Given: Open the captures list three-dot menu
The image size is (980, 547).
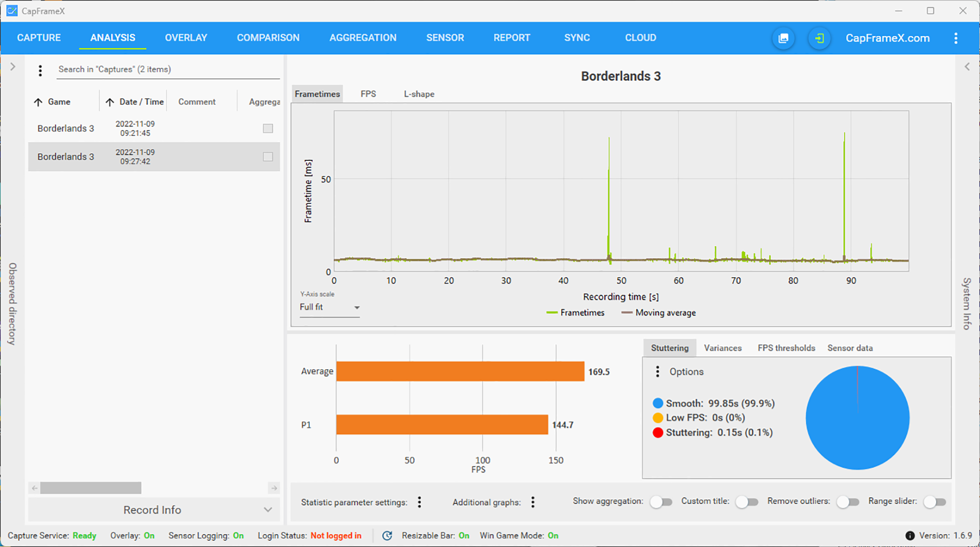Looking at the screenshot, I should (40, 70).
